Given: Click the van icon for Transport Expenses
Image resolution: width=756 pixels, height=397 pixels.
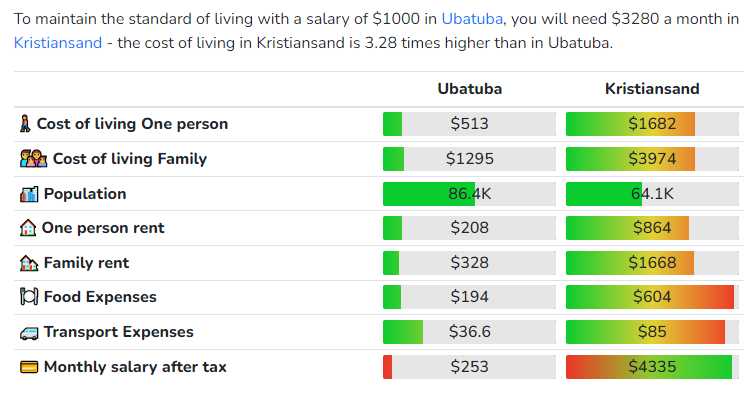Looking at the screenshot, I should (x=29, y=332).
